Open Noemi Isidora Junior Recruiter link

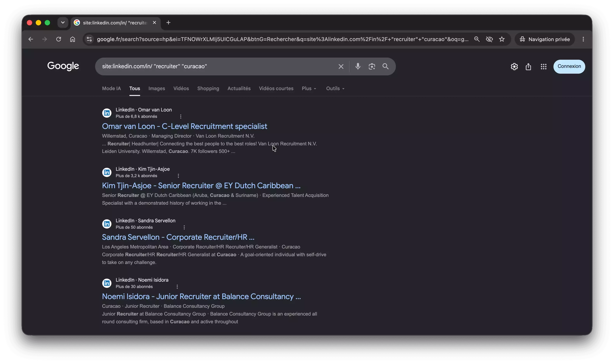201,297
